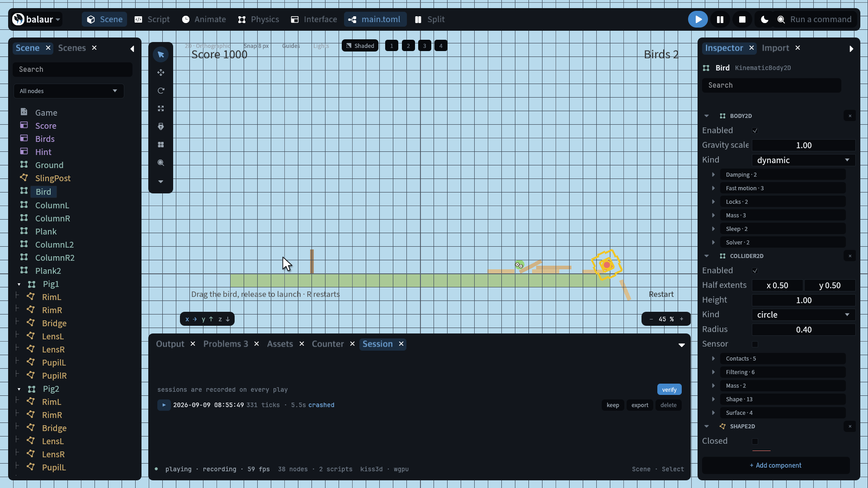Check the Shape2D Closed checkbox
Viewport: 868px width, 488px height.
[x=755, y=441]
